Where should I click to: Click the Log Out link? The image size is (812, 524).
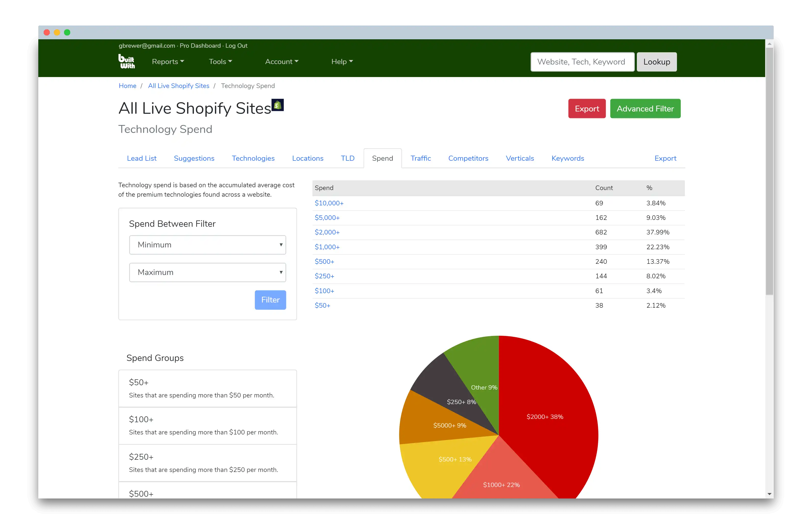236,46
